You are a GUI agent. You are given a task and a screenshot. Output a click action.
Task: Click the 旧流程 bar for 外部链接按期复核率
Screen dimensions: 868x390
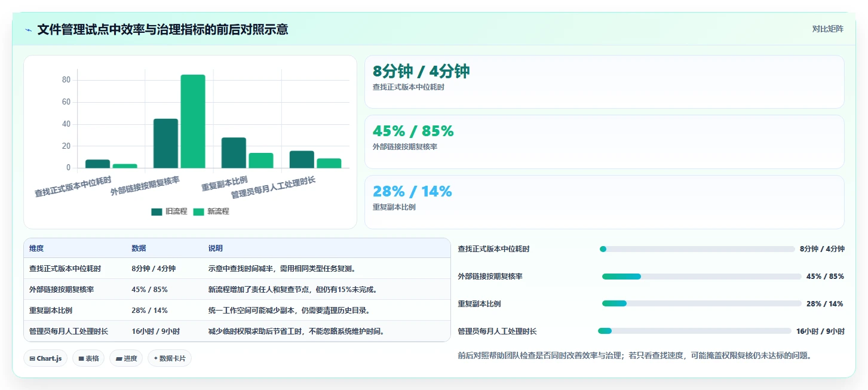click(165, 143)
